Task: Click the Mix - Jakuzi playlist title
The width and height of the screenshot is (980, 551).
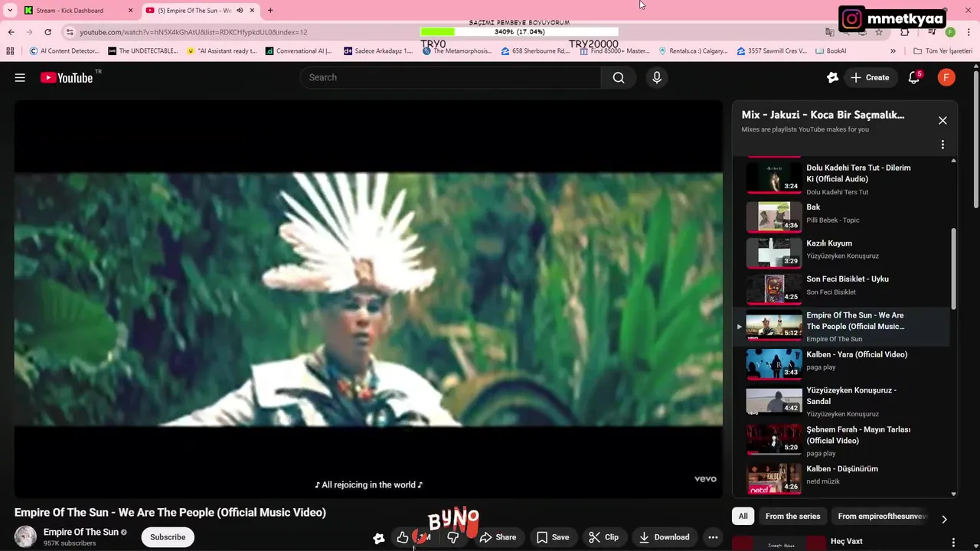Action: click(x=823, y=115)
